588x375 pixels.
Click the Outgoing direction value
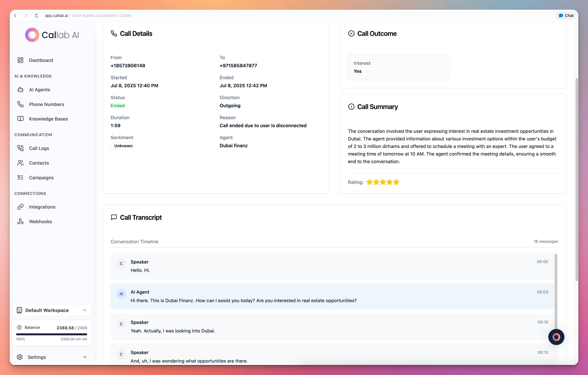(x=230, y=106)
